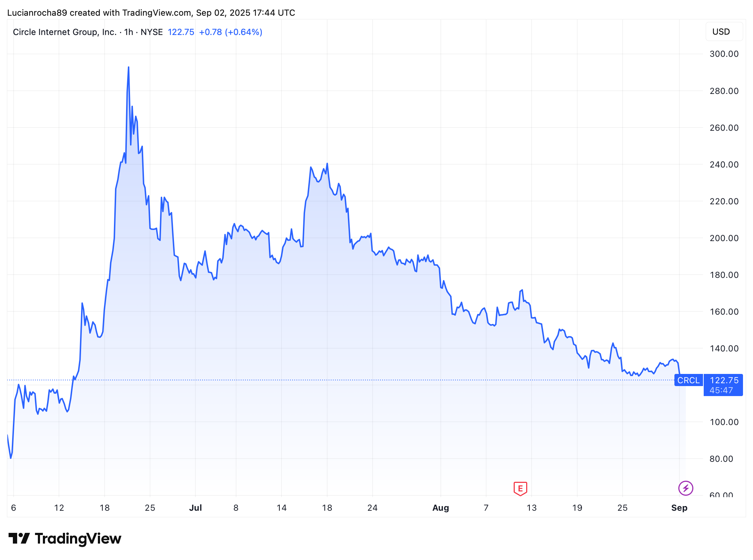Click the countdown timer 45:47

[721, 390]
